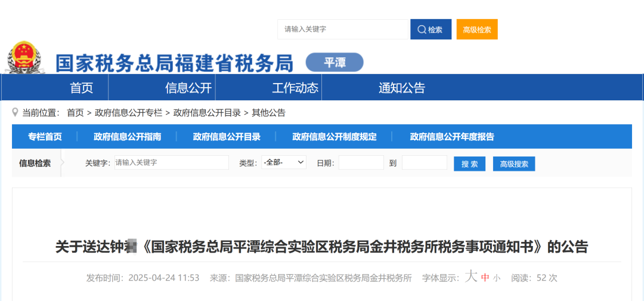Click the top keyword search field
Viewport: 644px width, 301px height.
(342, 29)
